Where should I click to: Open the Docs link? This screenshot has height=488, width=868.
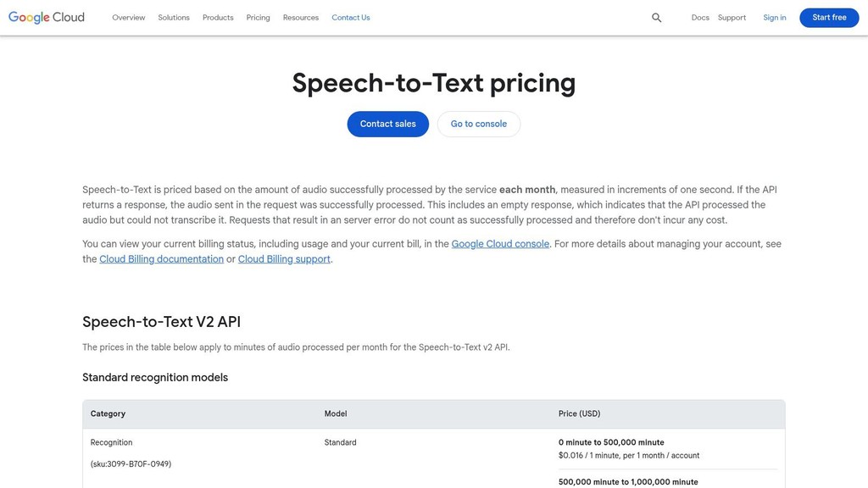(700, 17)
